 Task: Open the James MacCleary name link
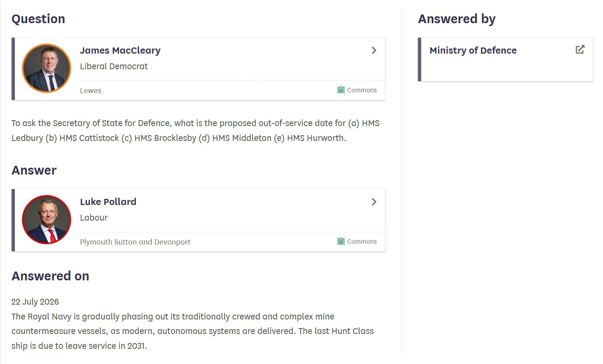tap(120, 50)
